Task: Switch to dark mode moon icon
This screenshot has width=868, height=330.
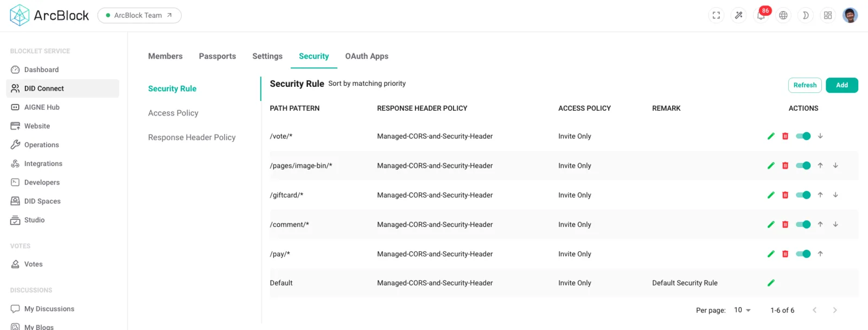Action: tap(806, 15)
